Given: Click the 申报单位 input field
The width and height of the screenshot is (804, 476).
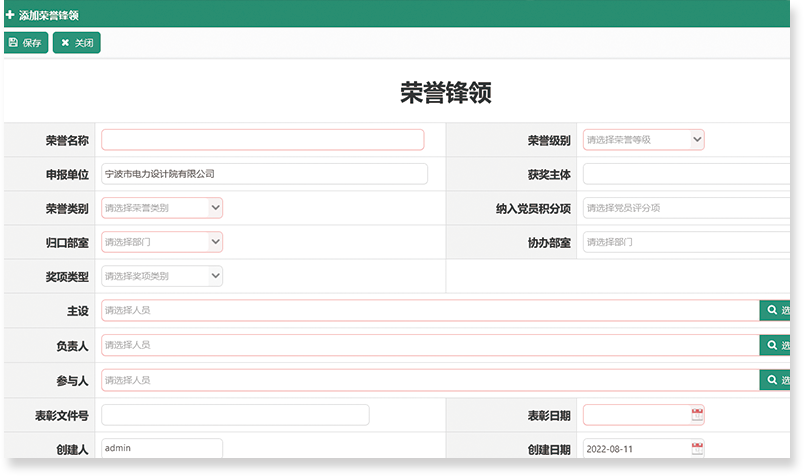Looking at the screenshot, I should click(x=264, y=174).
